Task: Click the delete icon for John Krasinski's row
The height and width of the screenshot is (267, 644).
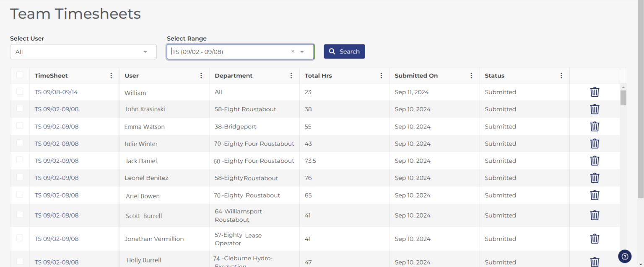Action: pos(595,109)
